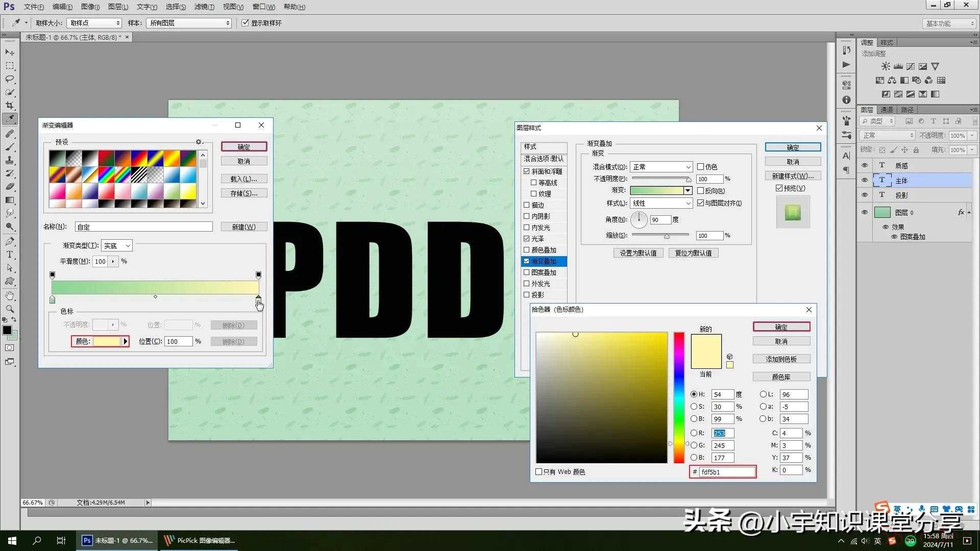Open 滤镜 menu
980x551 pixels.
coord(204,7)
